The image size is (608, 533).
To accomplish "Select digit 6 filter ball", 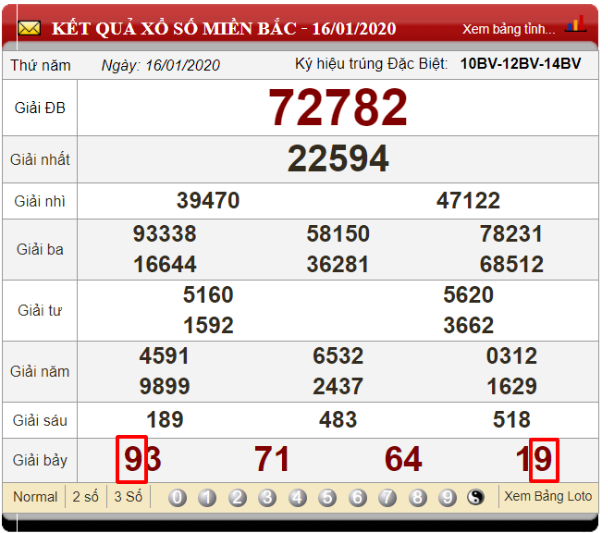I will (358, 497).
